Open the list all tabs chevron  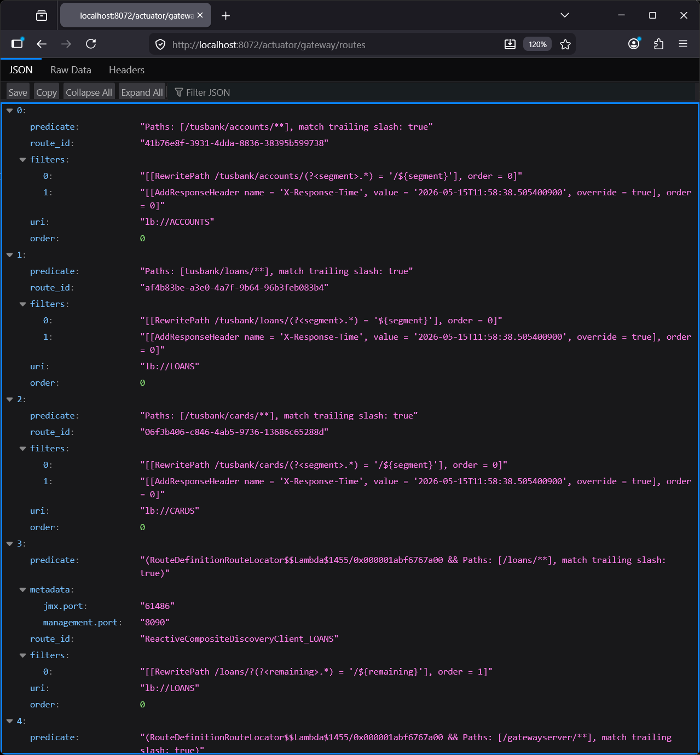tap(565, 15)
